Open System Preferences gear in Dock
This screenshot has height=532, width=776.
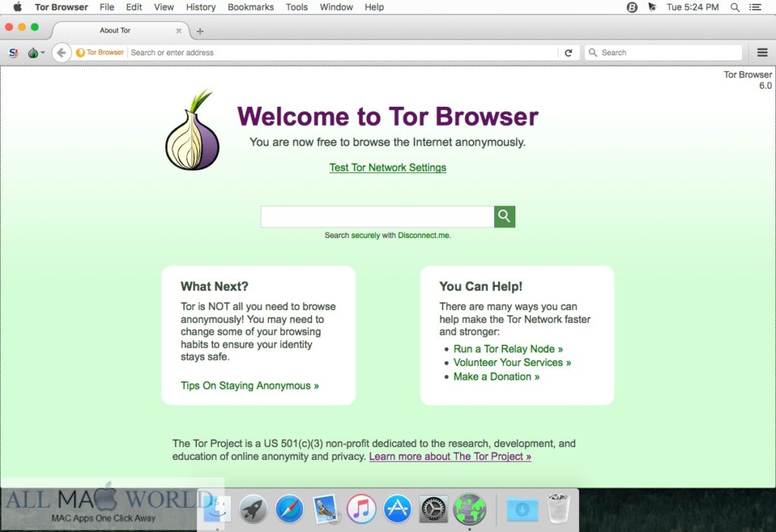(433, 509)
